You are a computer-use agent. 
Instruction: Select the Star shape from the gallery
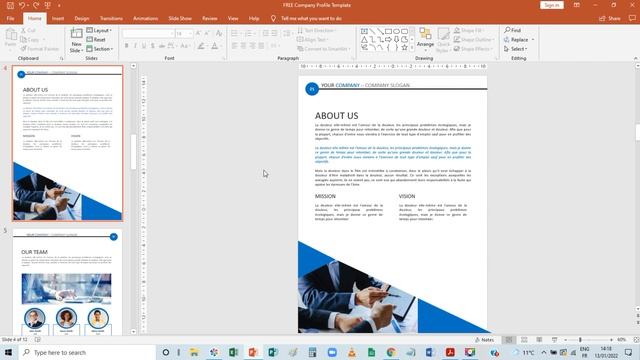pyautogui.click(x=404, y=48)
